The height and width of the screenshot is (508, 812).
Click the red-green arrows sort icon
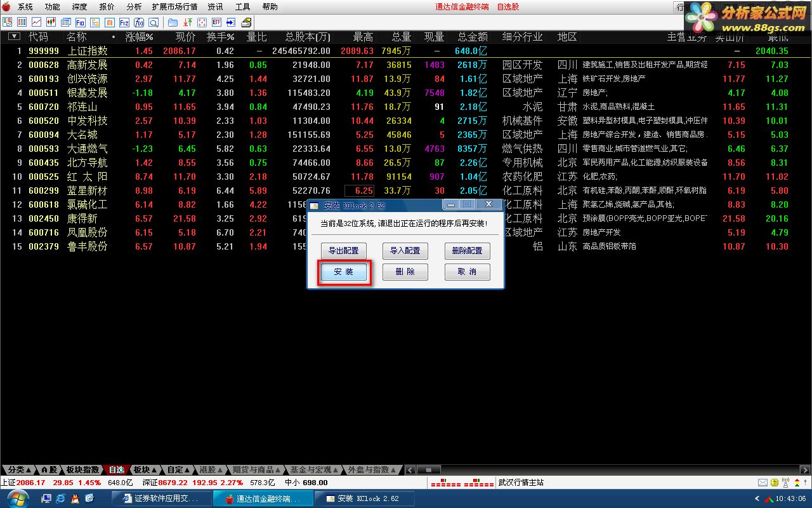[x=188, y=22]
